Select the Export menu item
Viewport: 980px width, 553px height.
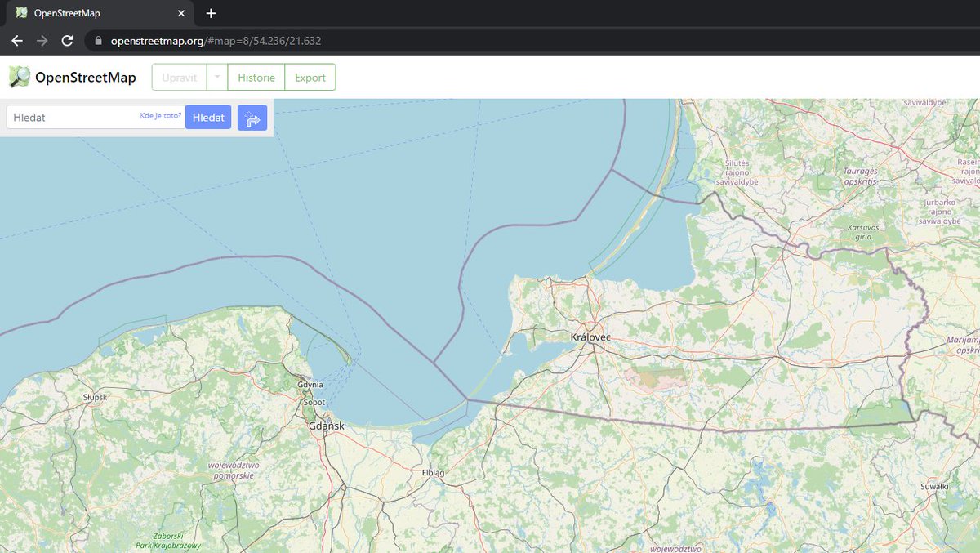(x=310, y=78)
